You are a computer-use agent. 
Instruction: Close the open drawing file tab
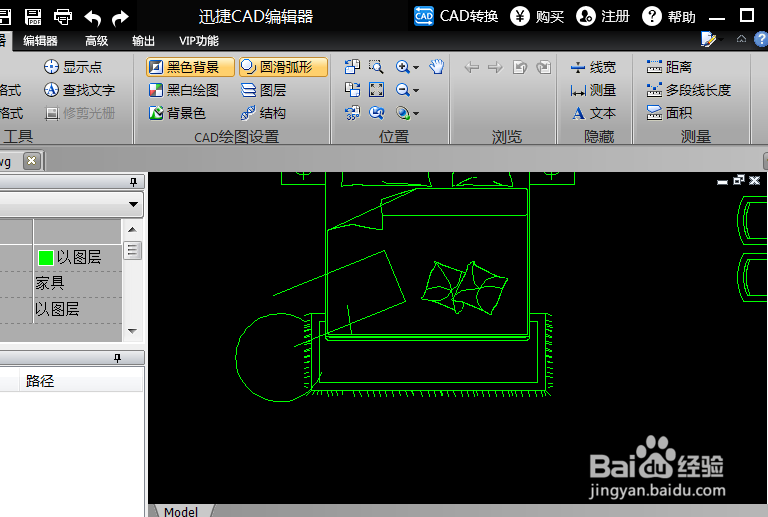tap(32, 161)
